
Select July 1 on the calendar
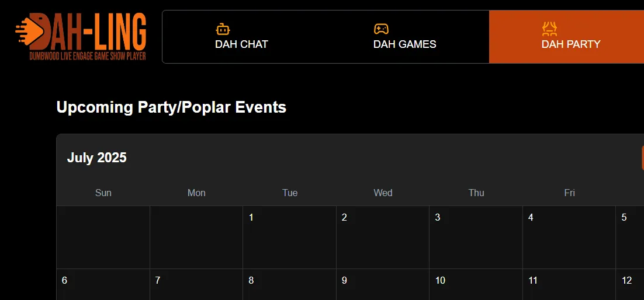pyautogui.click(x=289, y=237)
